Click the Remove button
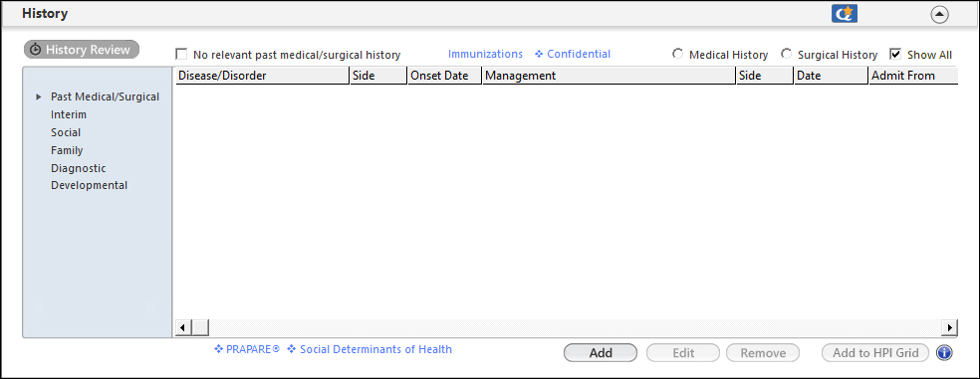This screenshot has width=980, height=379. (x=763, y=353)
